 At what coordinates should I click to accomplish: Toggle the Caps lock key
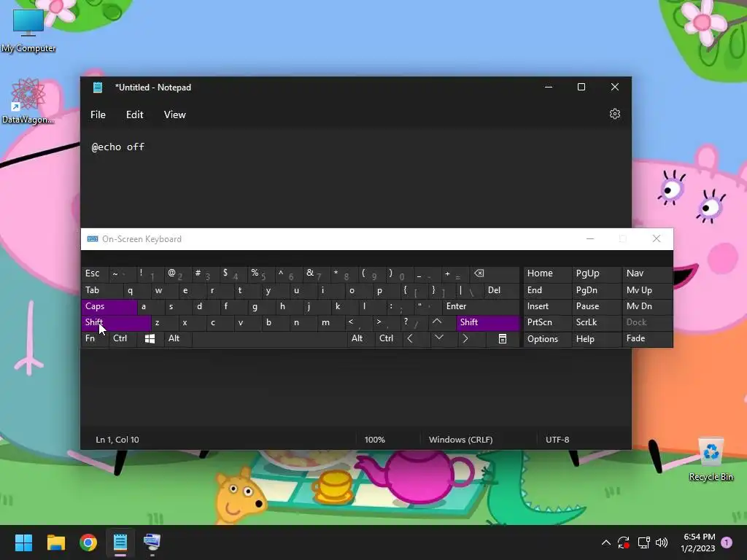tap(109, 307)
